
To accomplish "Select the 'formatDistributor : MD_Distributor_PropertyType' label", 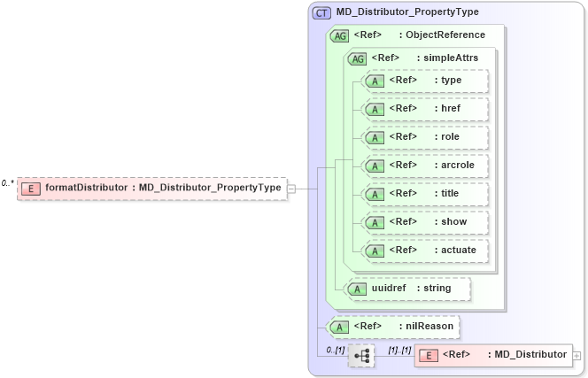I will click(x=163, y=188).
